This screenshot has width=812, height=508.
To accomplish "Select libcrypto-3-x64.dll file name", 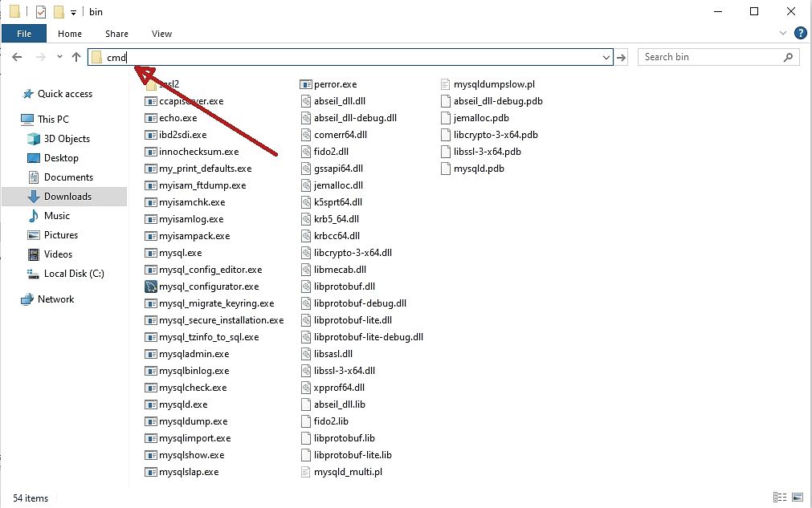I will pos(353,253).
